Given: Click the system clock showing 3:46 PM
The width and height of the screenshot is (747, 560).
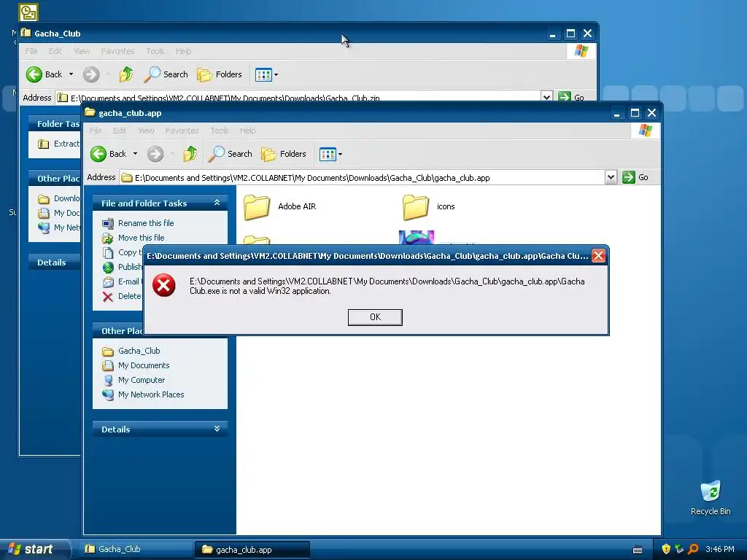Looking at the screenshot, I should pyautogui.click(x=720, y=549).
